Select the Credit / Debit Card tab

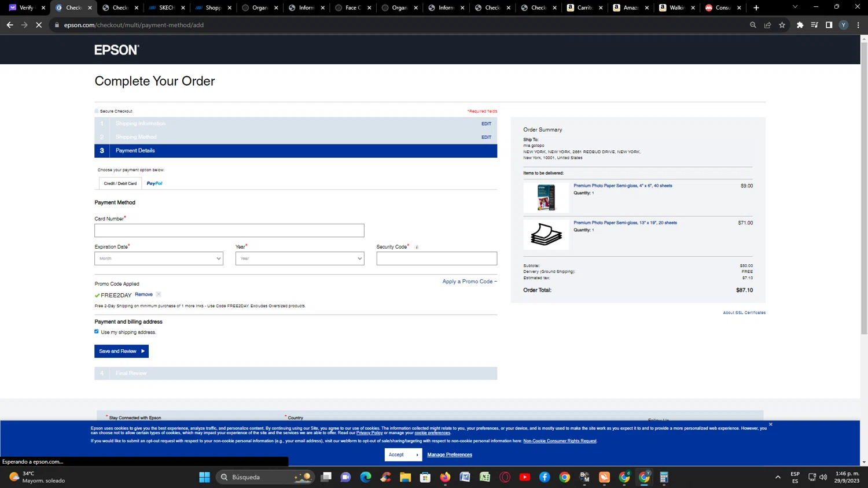pyautogui.click(x=120, y=183)
